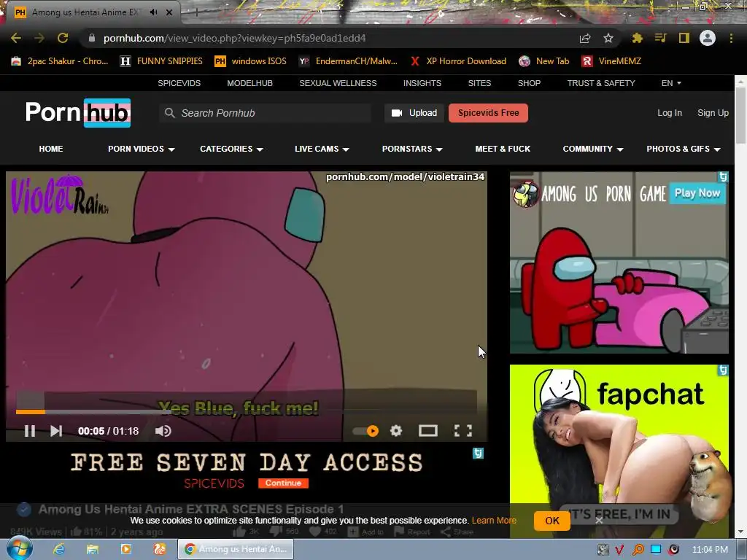Go to the HOME nav item
Screen dimensions: 747x560
pyautogui.click(x=51, y=149)
